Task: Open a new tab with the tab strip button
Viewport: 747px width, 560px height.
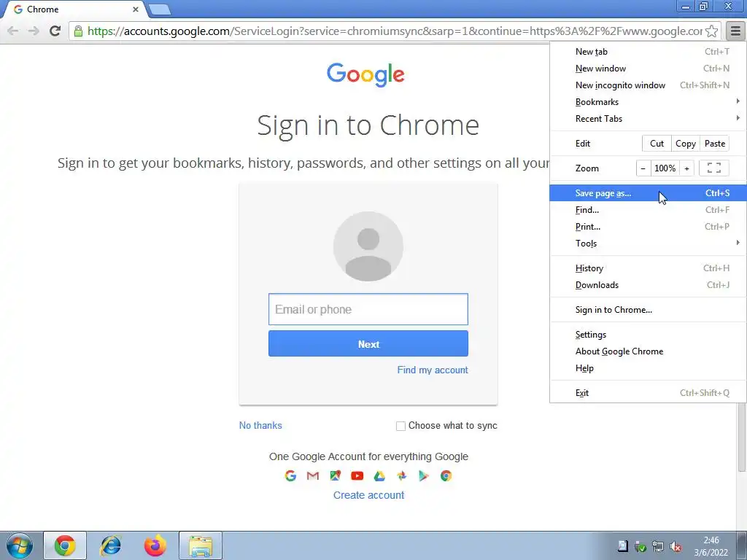Action: click(x=160, y=9)
